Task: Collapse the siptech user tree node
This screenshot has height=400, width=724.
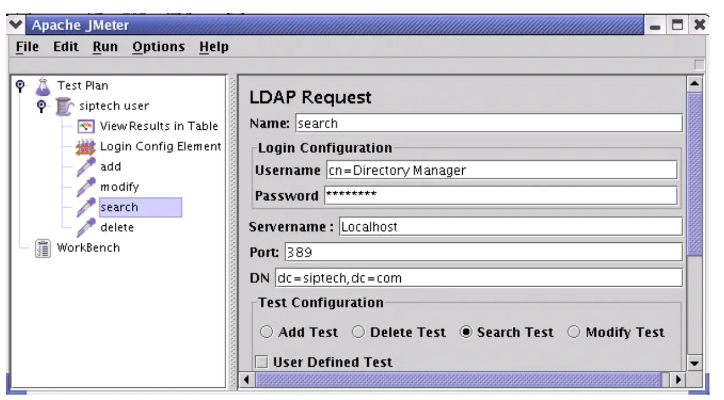Action: point(42,106)
